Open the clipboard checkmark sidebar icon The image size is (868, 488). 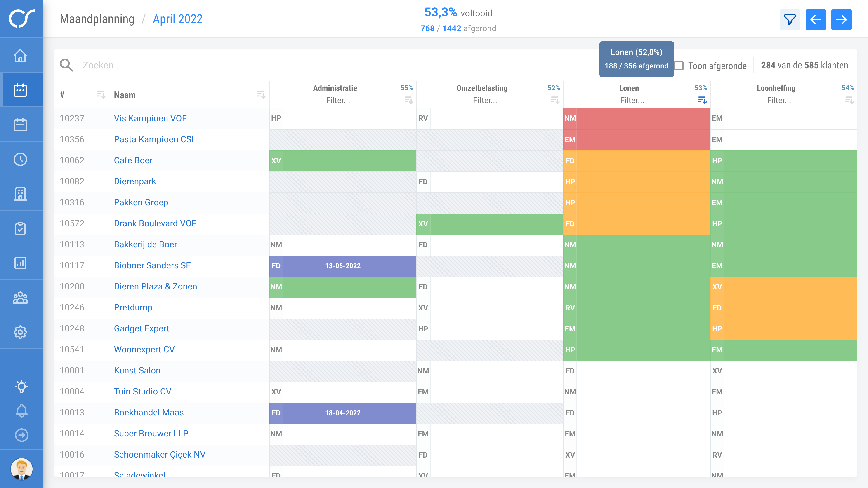tap(20, 228)
